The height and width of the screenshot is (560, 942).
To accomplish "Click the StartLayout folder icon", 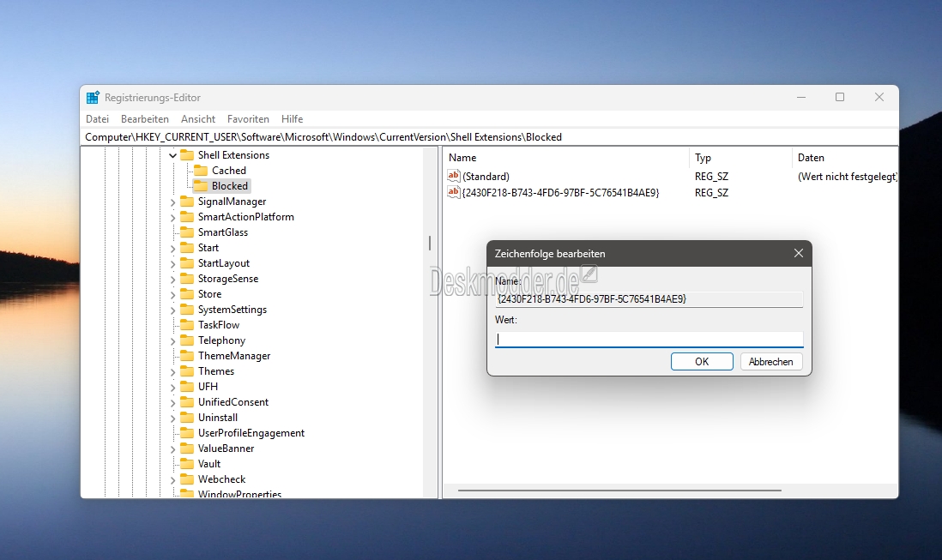I will coord(187,263).
